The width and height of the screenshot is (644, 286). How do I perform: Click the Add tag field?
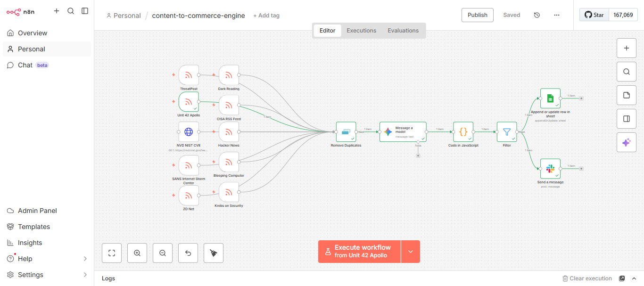[x=266, y=16]
